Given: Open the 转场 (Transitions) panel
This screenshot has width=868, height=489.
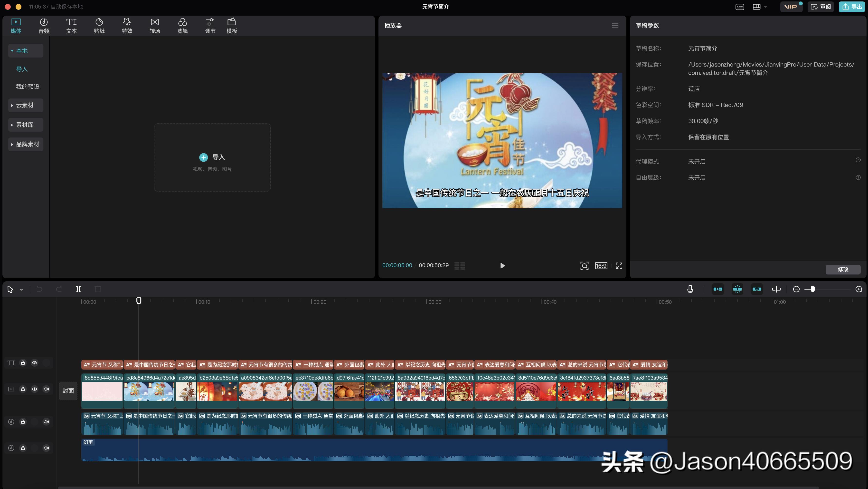Looking at the screenshot, I should [x=154, y=25].
